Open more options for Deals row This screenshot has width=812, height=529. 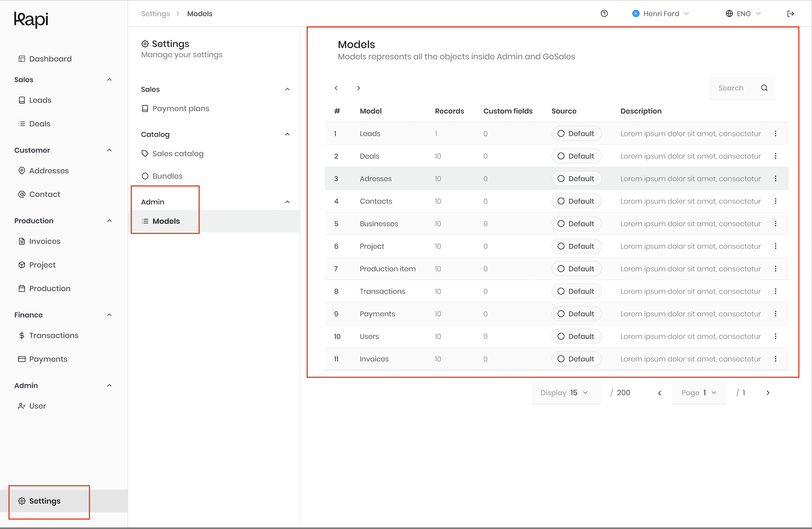[x=775, y=156]
